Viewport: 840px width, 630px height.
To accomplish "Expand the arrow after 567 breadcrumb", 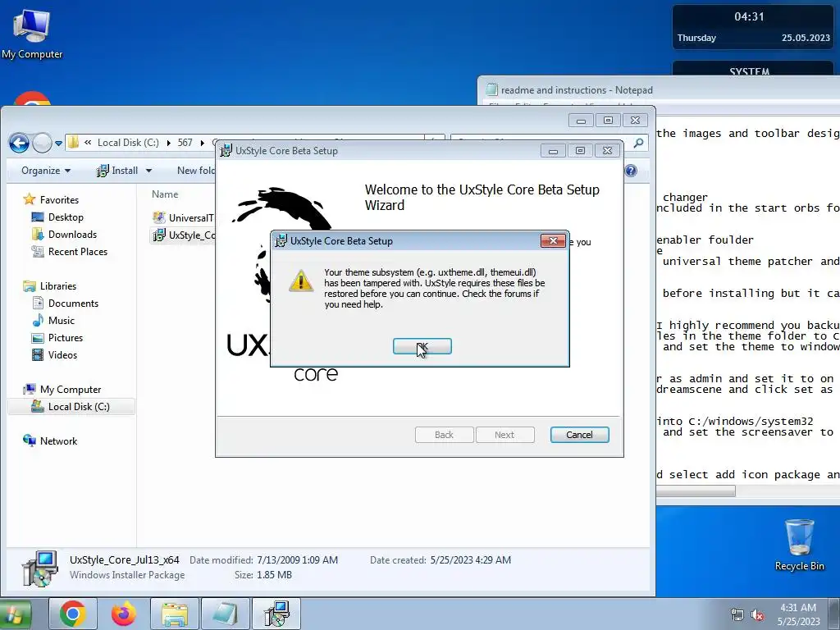I will point(203,143).
